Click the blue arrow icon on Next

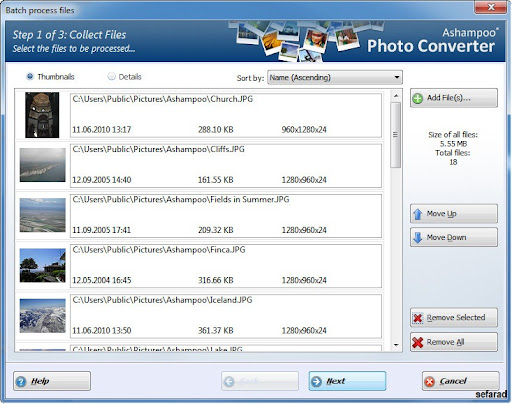tap(316, 381)
